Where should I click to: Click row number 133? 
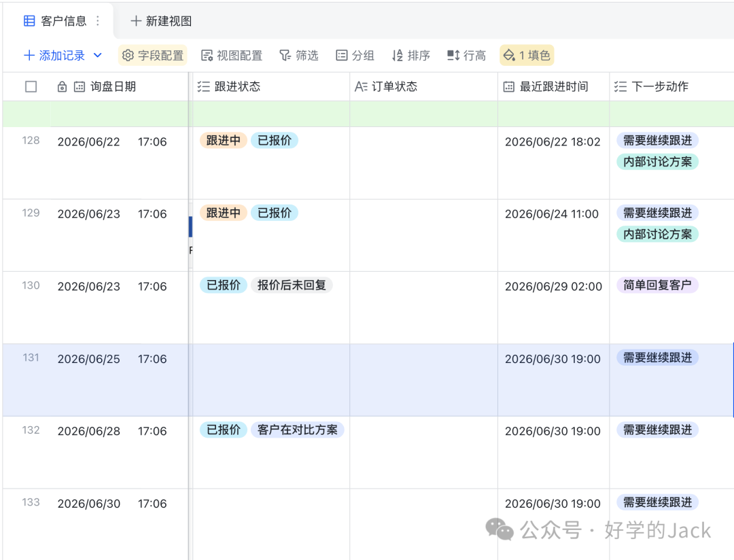tap(31, 502)
